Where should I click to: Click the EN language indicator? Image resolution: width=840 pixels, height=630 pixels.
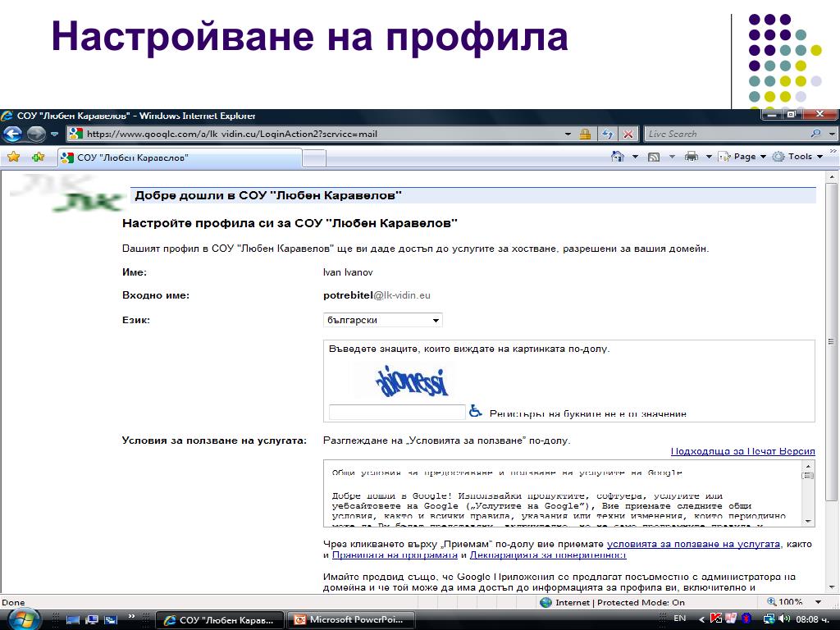[679, 619]
